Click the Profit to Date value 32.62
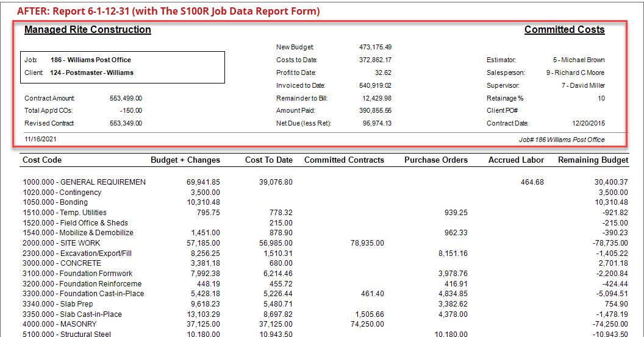 [383, 73]
